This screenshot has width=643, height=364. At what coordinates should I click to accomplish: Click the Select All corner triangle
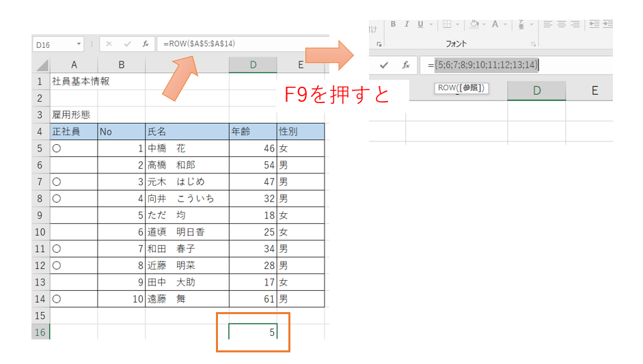(41, 65)
